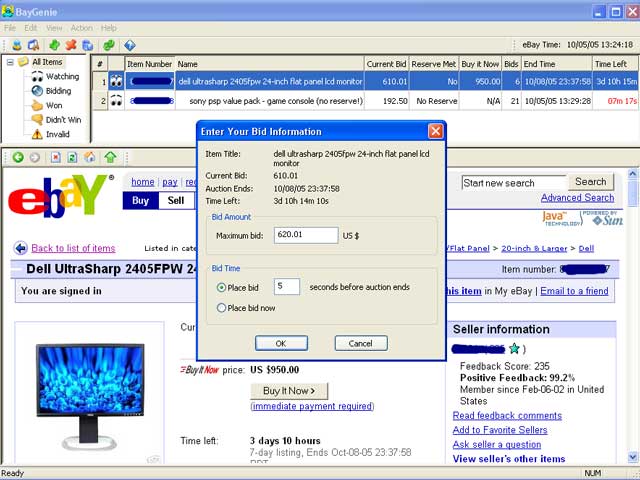Click the eBay Search button
This screenshot has height=480, width=640.
click(x=591, y=182)
